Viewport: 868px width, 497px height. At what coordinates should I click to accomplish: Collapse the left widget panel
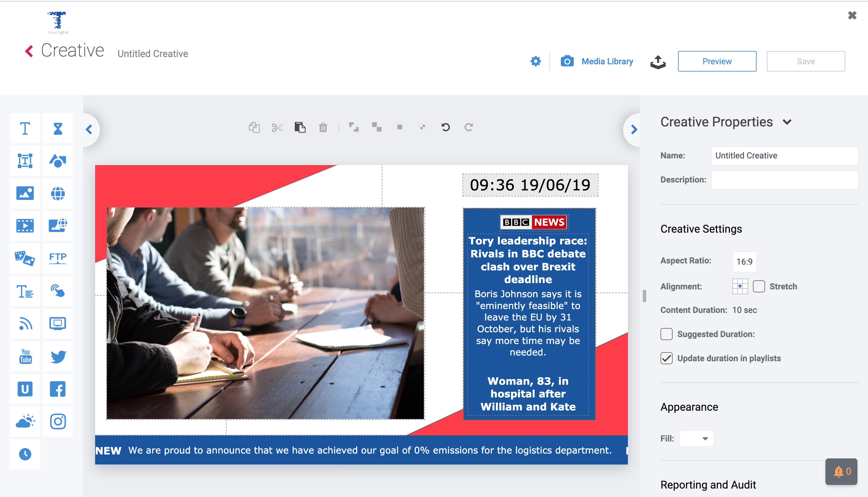tap(89, 130)
